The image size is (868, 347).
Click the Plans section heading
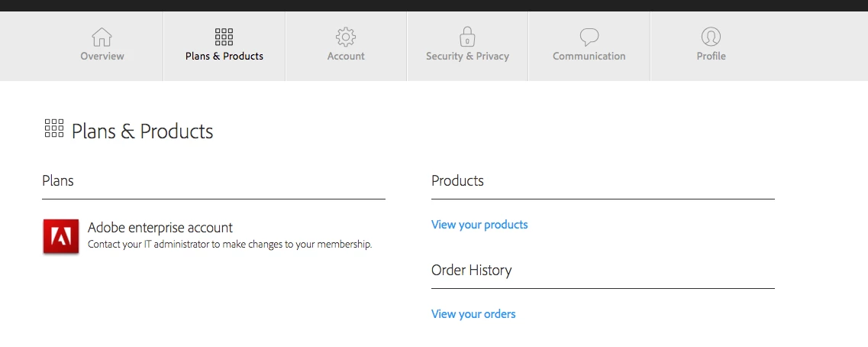(57, 180)
